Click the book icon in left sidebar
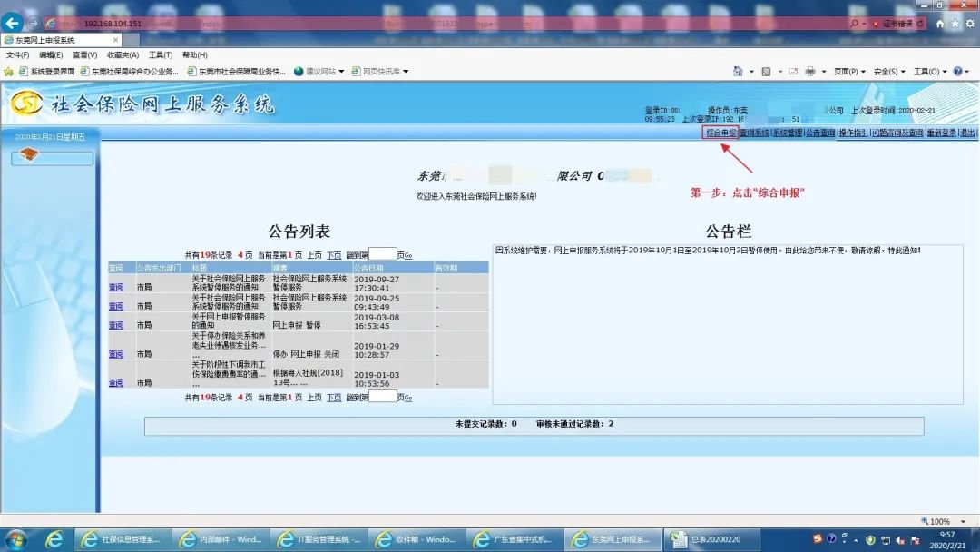 click(x=29, y=157)
